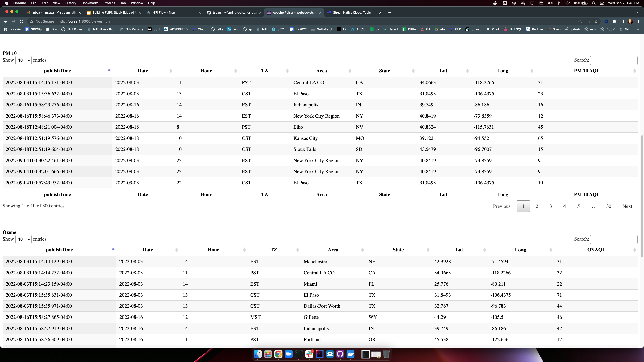Bookmark this page with star icon
644x362 pixels.
[596, 21]
